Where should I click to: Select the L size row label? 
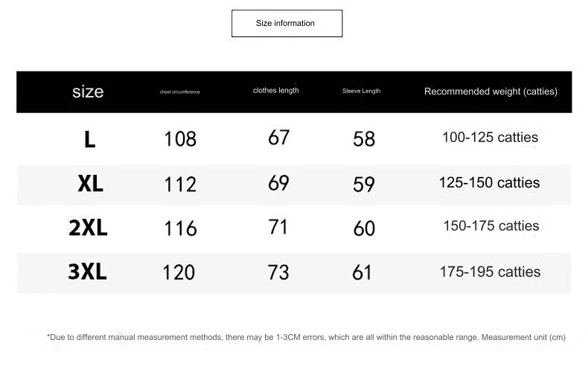click(x=90, y=139)
